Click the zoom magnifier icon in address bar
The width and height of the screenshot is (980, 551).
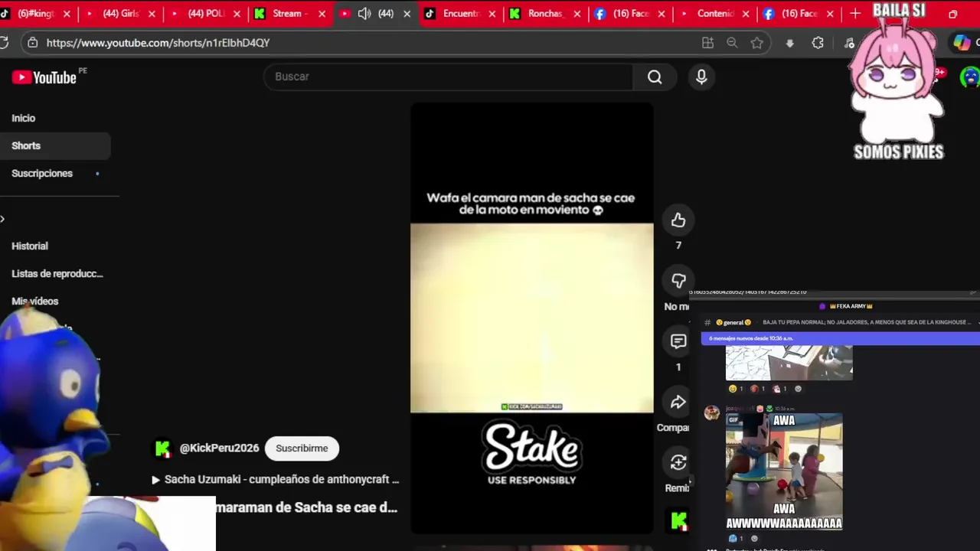tap(732, 43)
